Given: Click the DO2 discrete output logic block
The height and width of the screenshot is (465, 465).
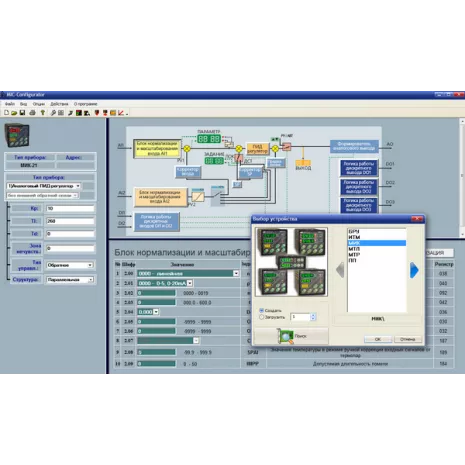Looking at the screenshot, I should (359, 187).
